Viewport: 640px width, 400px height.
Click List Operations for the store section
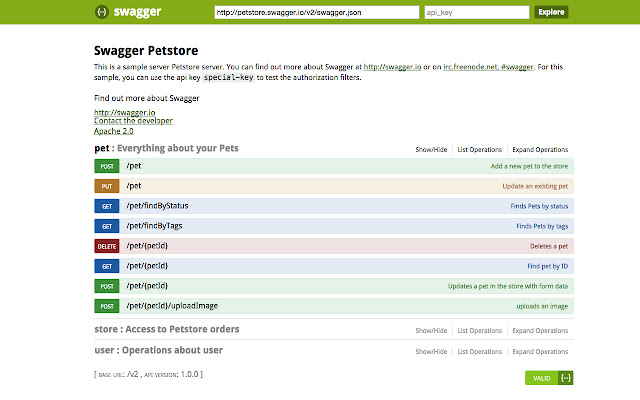pyautogui.click(x=480, y=331)
